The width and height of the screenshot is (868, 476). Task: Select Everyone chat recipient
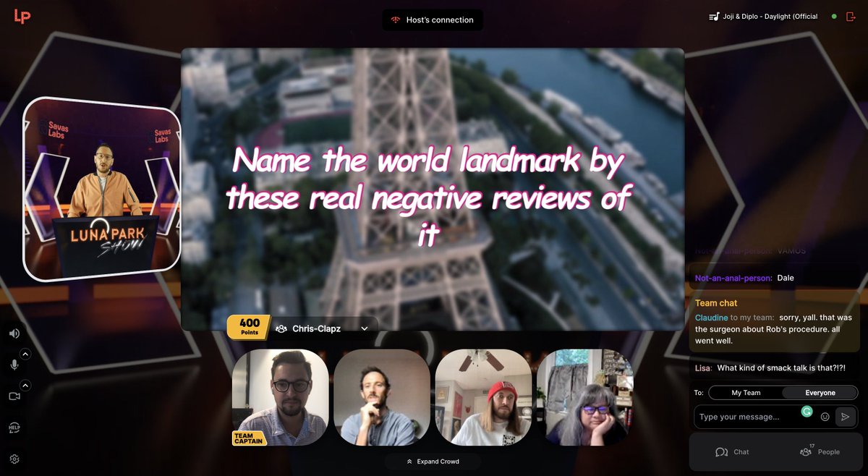[x=820, y=393]
